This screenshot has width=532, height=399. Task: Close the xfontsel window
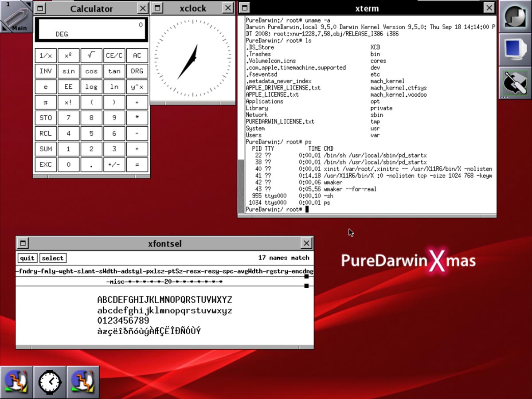(x=306, y=243)
